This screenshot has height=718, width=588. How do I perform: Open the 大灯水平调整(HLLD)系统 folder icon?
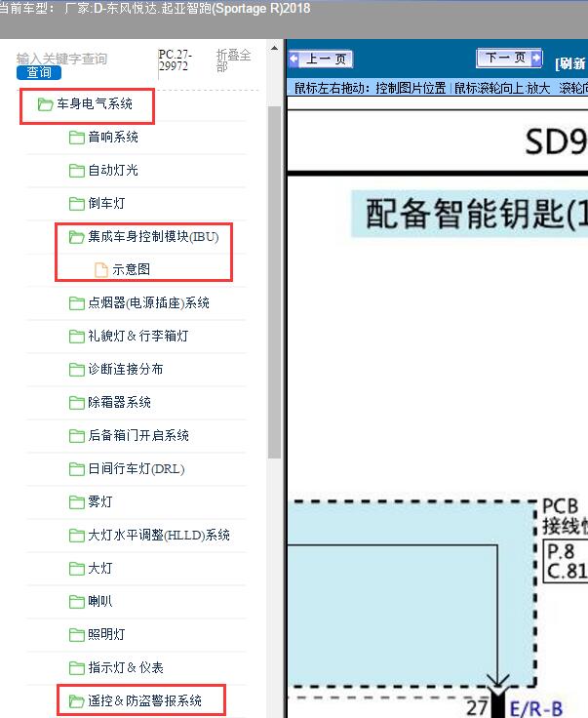point(76,535)
